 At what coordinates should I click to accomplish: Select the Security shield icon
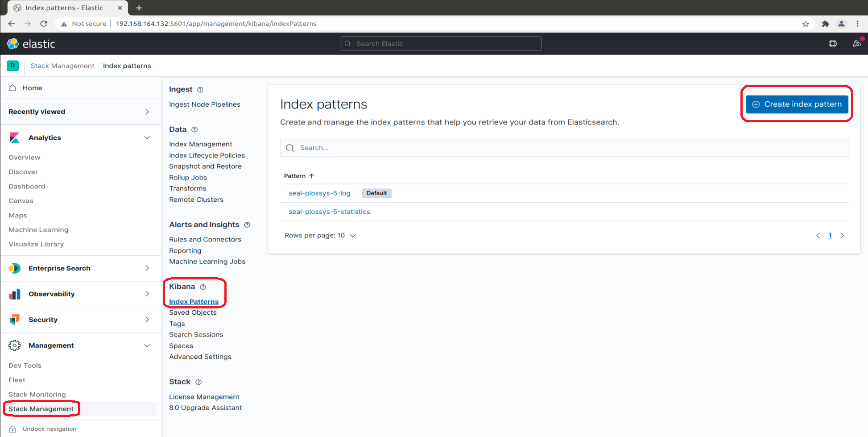15,320
